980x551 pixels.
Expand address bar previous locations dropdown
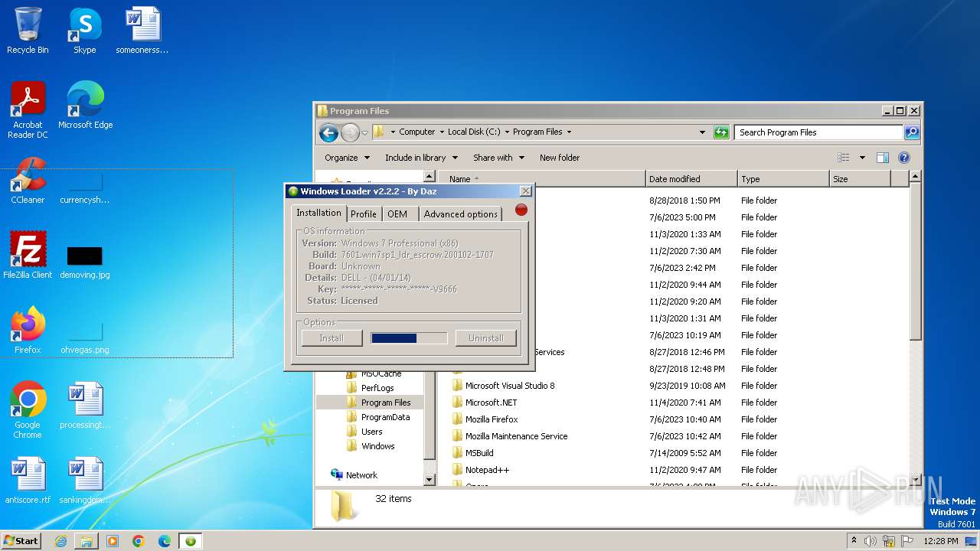tap(702, 132)
